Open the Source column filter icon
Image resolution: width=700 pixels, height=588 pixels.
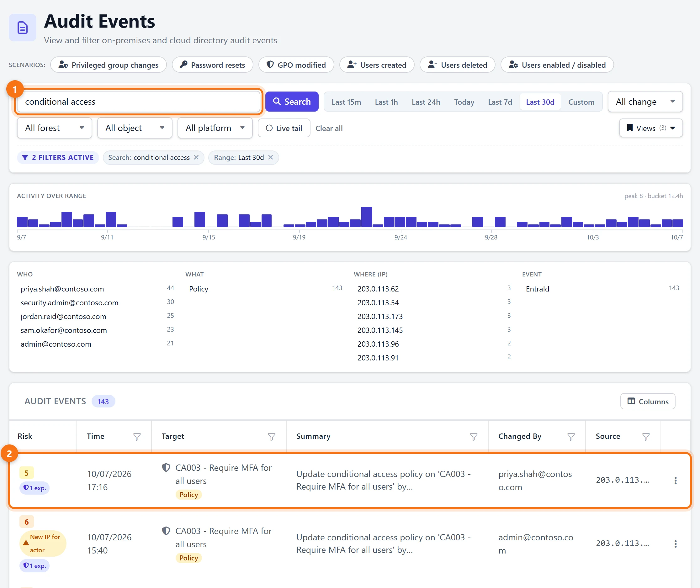646,436
